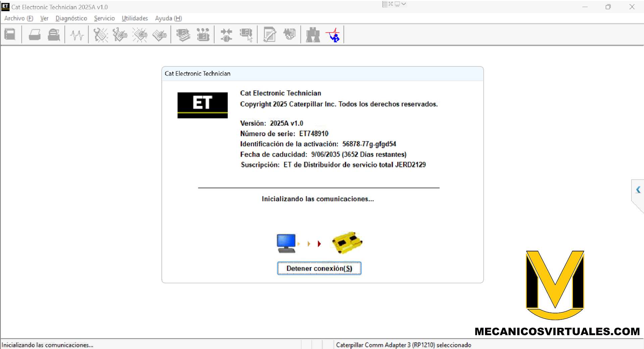
Task: Click the document with wrench icon
Action: (270, 35)
